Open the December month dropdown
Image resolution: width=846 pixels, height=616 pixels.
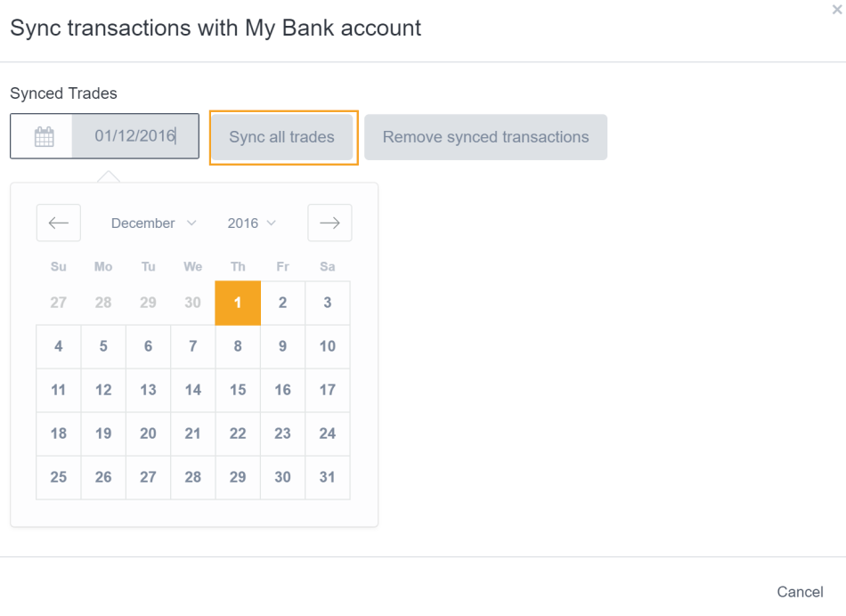point(146,223)
